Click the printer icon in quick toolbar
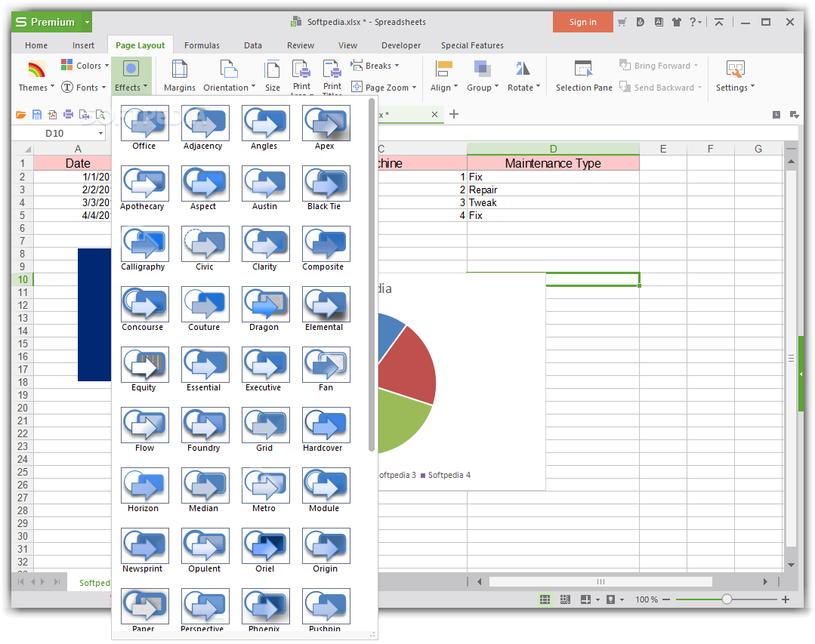Image resolution: width=815 pixels, height=644 pixels. [68, 115]
